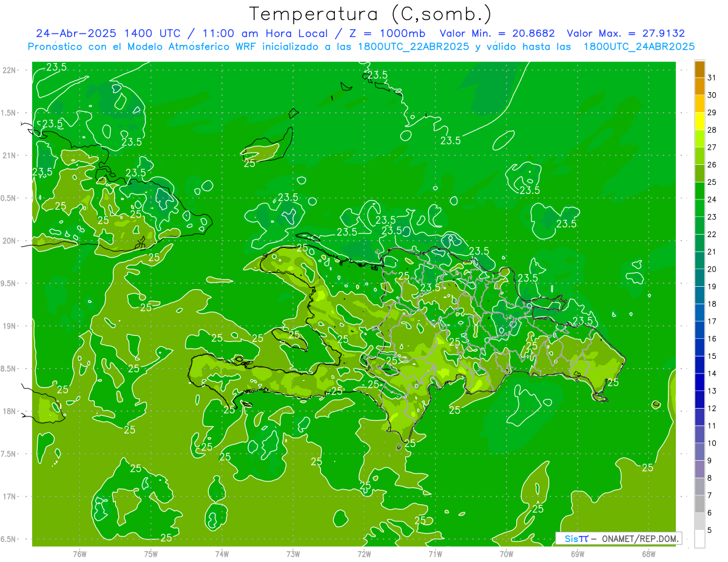Click the 69W longitude axis label

click(x=578, y=554)
